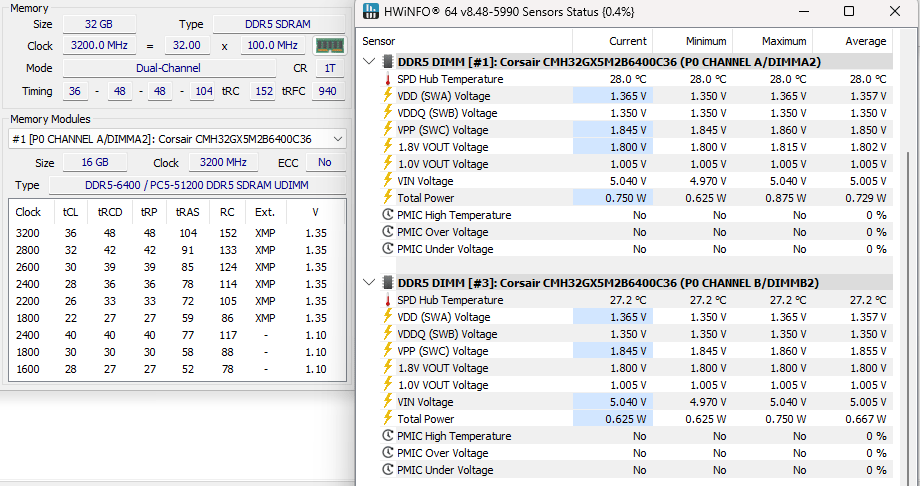Click the tRAS column header in timings table
The image size is (920, 486).
(x=188, y=212)
